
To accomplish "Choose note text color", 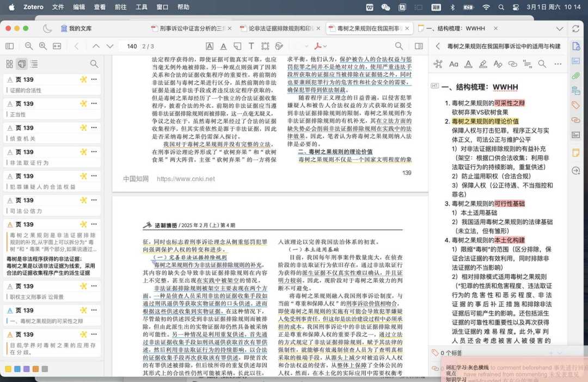I will [x=468, y=64].
